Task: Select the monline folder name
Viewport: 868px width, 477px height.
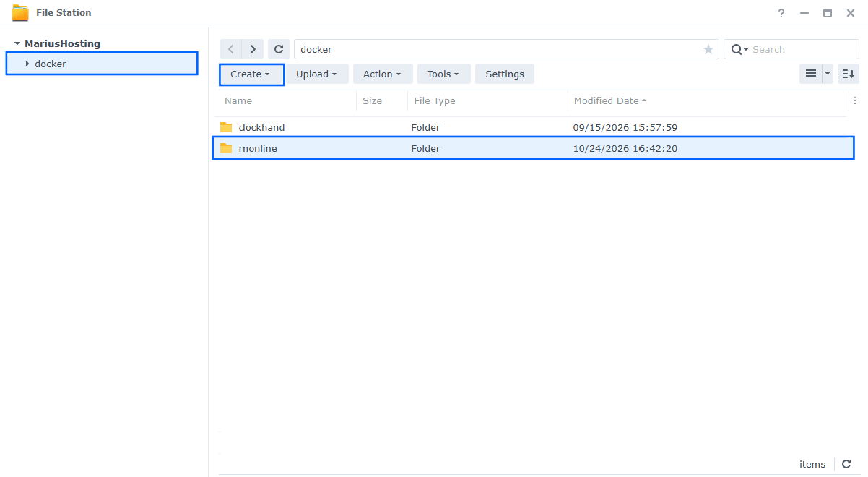Action: 258,148
